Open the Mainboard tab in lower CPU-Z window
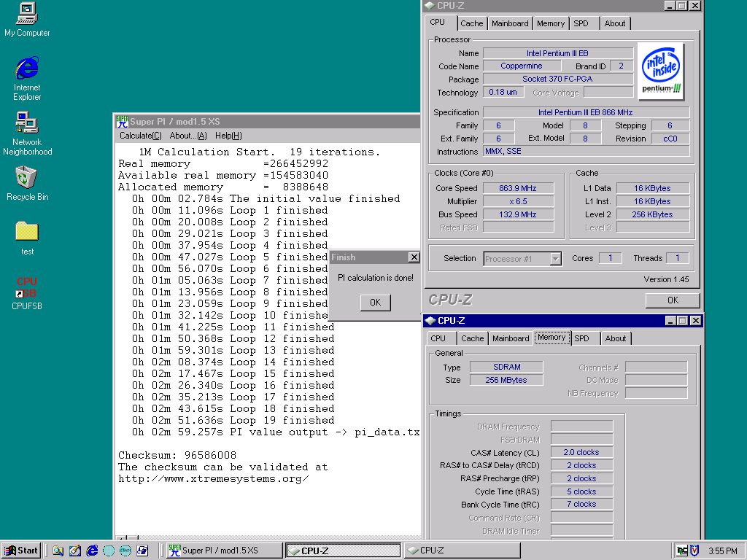Image resolution: width=747 pixels, height=560 pixels. pos(511,338)
